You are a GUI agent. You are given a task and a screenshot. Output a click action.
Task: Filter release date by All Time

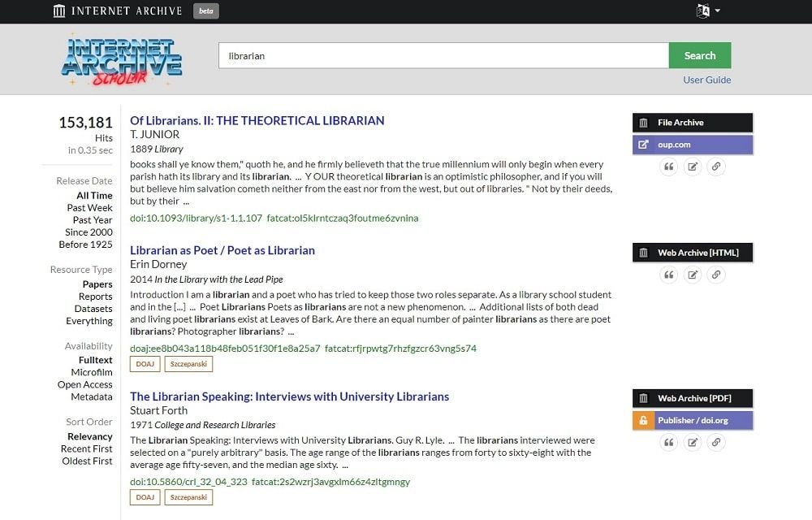click(94, 195)
